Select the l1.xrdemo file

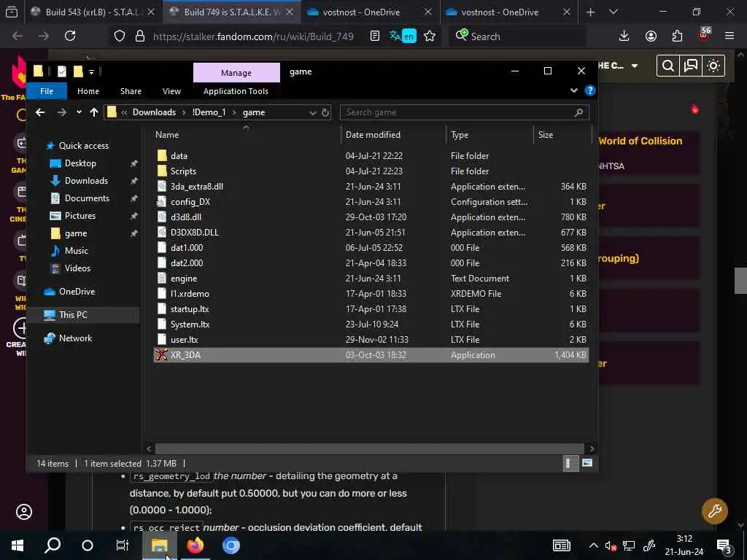tap(190, 294)
